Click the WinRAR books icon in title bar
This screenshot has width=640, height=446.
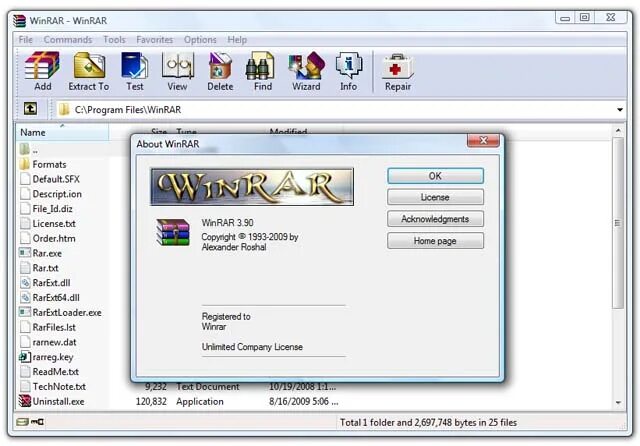(19, 20)
